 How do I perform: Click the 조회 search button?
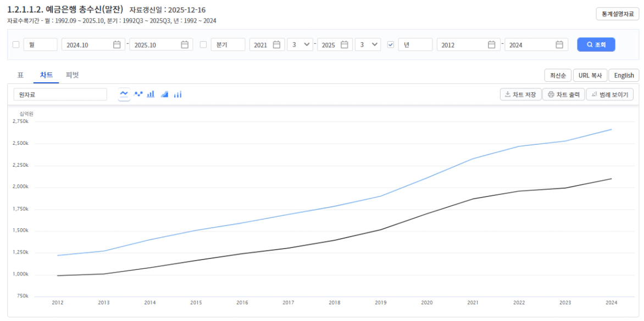pyautogui.click(x=596, y=45)
